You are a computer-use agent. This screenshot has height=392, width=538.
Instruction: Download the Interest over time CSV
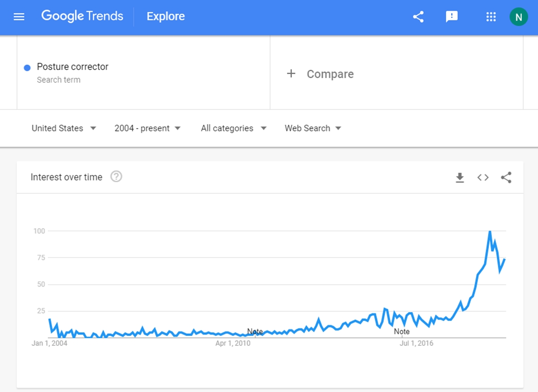click(460, 178)
